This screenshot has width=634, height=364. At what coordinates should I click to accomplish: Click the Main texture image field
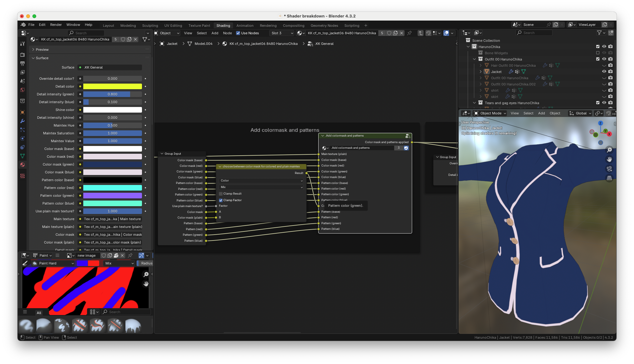click(x=110, y=219)
